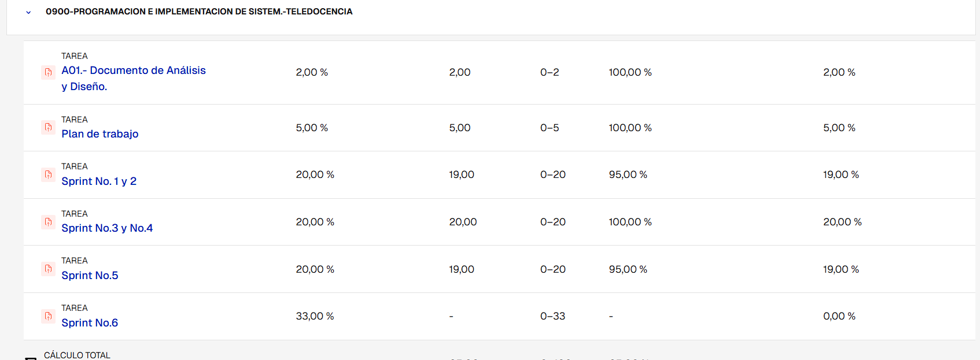
Task: Click the CÁLCULO TOTAL label
Action: 77,355
